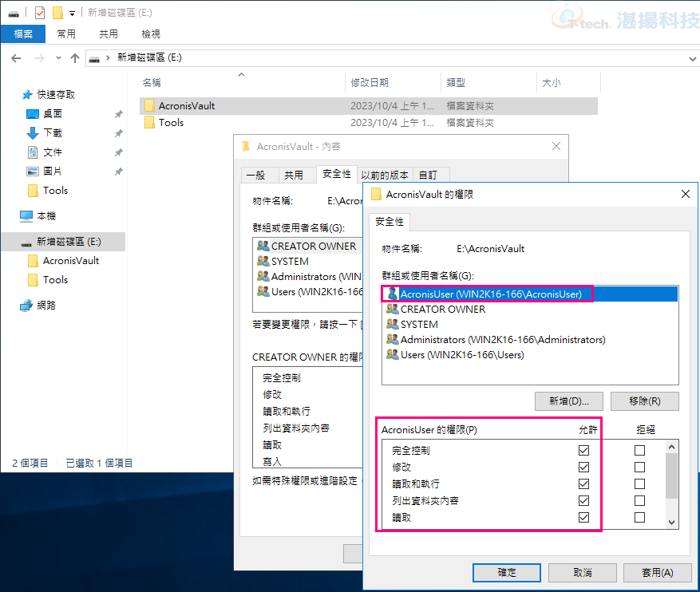
Task: Check deny box for 修改
Action: (639, 467)
